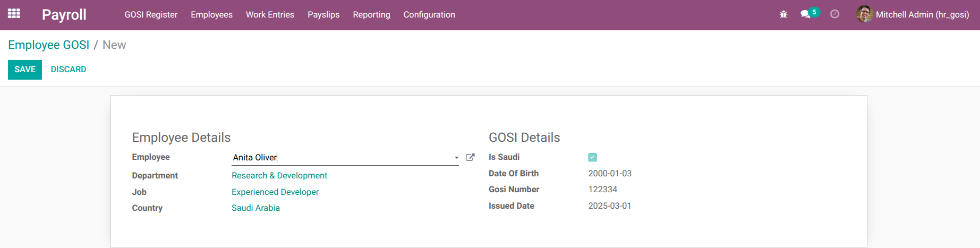980x248 pixels.
Task: Open the GOSI Register menu
Action: (151, 15)
